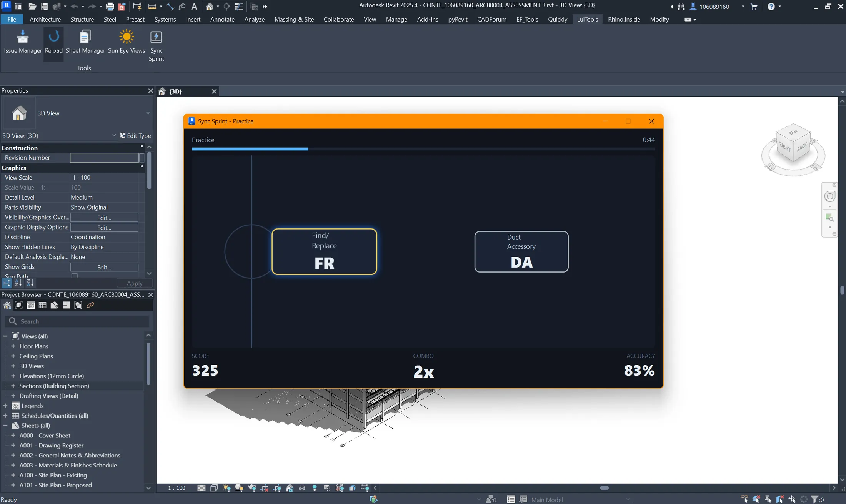Expand the Floor Plans node
The height and width of the screenshot is (504, 846).
[13, 346]
